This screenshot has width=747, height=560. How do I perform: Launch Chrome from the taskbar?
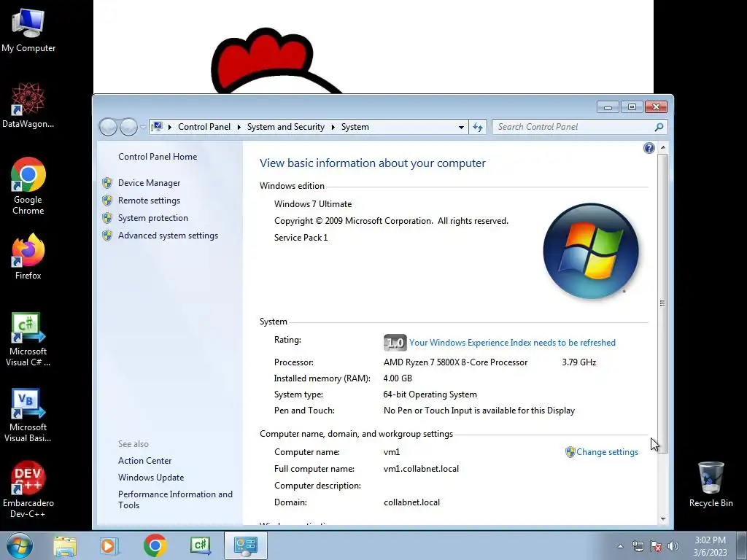click(x=155, y=545)
